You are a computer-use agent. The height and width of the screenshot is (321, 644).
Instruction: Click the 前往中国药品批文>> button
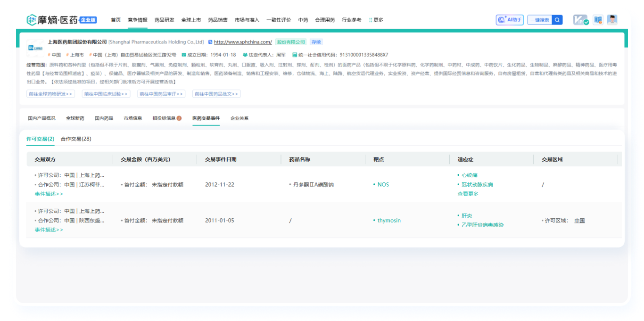click(x=216, y=94)
